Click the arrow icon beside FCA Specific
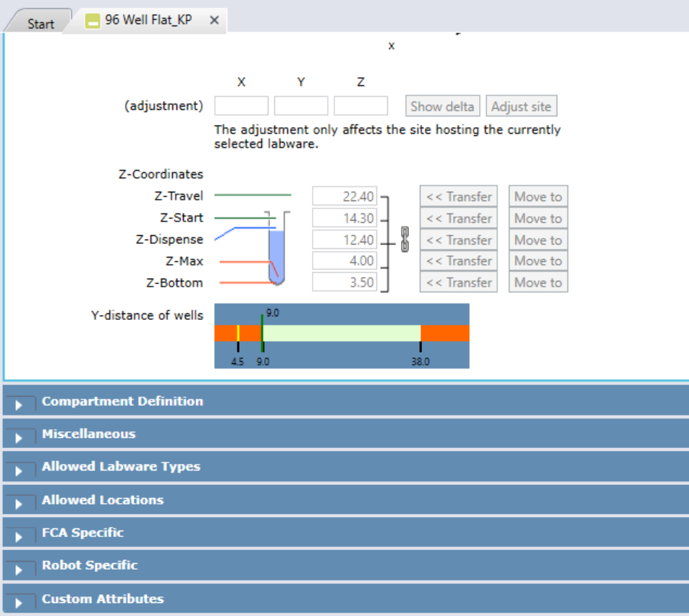This screenshot has width=689, height=616. tap(20, 536)
